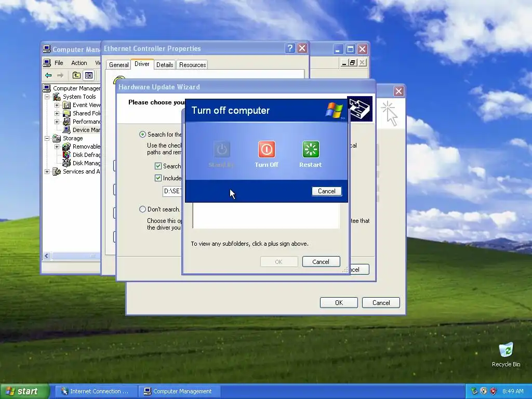Select Removable Storage tree item

tap(86, 147)
